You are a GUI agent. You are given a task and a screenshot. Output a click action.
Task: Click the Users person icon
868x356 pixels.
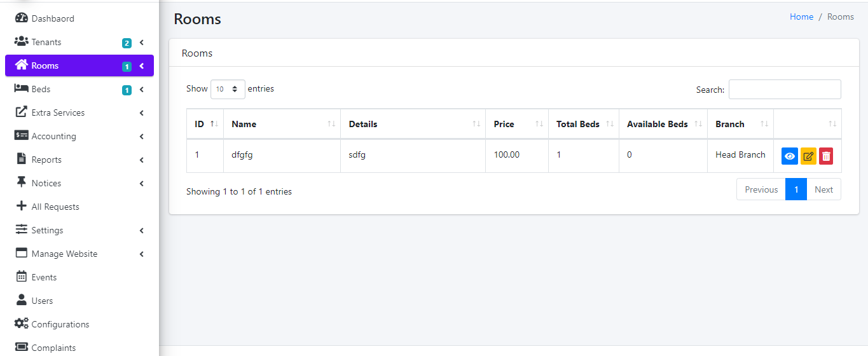coord(22,301)
